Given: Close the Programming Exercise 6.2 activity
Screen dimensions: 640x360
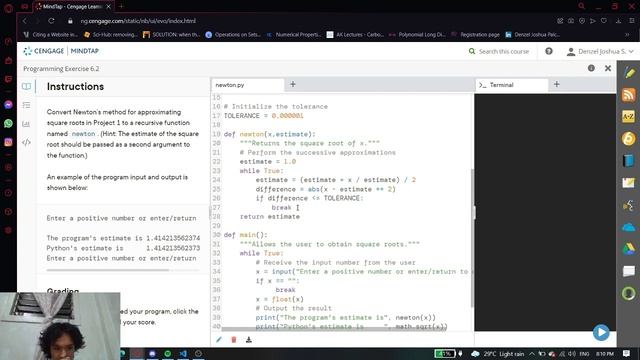Looking at the screenshot, I should 608,69.
